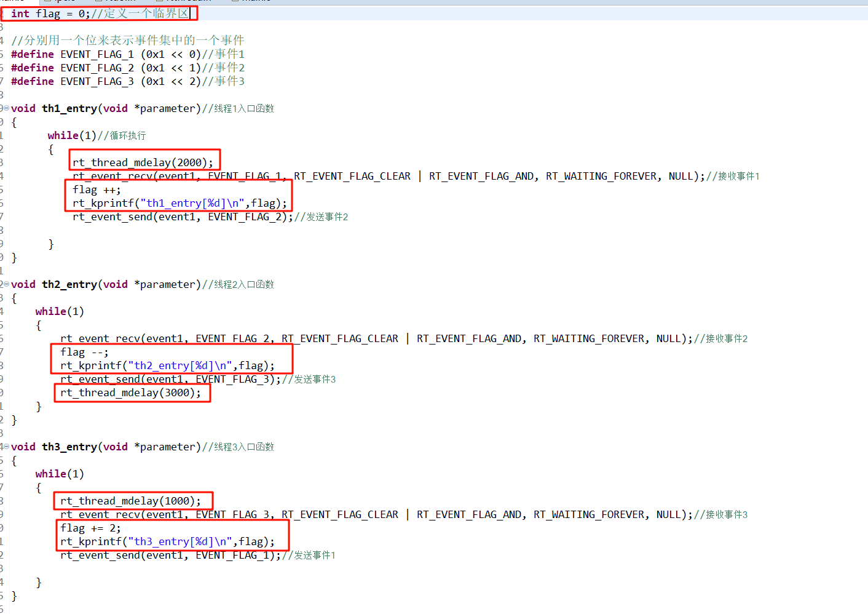This screenshot has width=868, height=614.
Task: Click the rt_thread_mdelay(2000) call
Action: (x=143, y=162)
